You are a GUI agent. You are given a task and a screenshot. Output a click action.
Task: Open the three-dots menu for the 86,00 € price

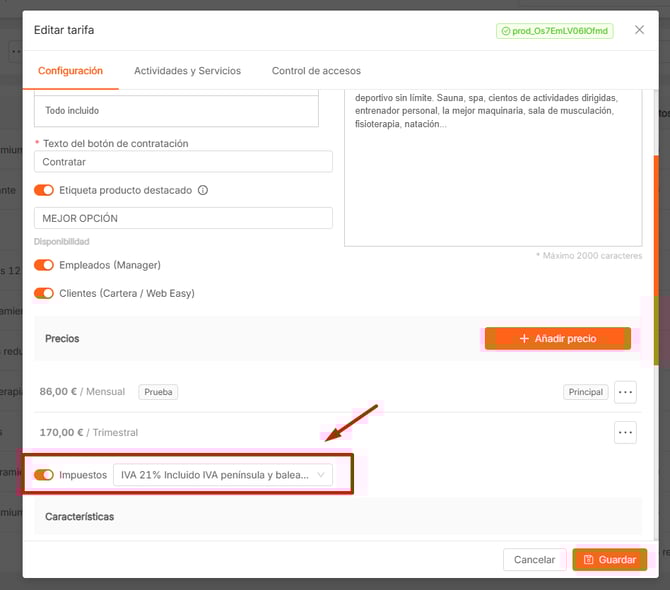pyautogui.click(x=626, y=392)
